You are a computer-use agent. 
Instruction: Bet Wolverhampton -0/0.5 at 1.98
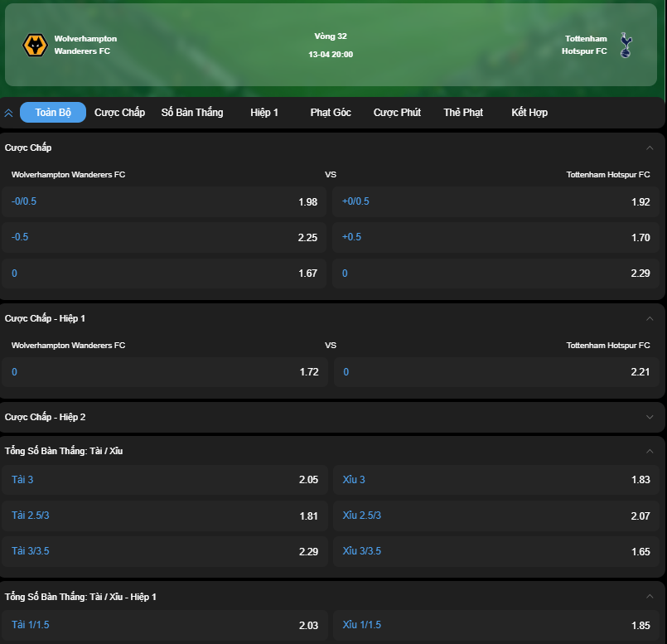click(164, 201)
